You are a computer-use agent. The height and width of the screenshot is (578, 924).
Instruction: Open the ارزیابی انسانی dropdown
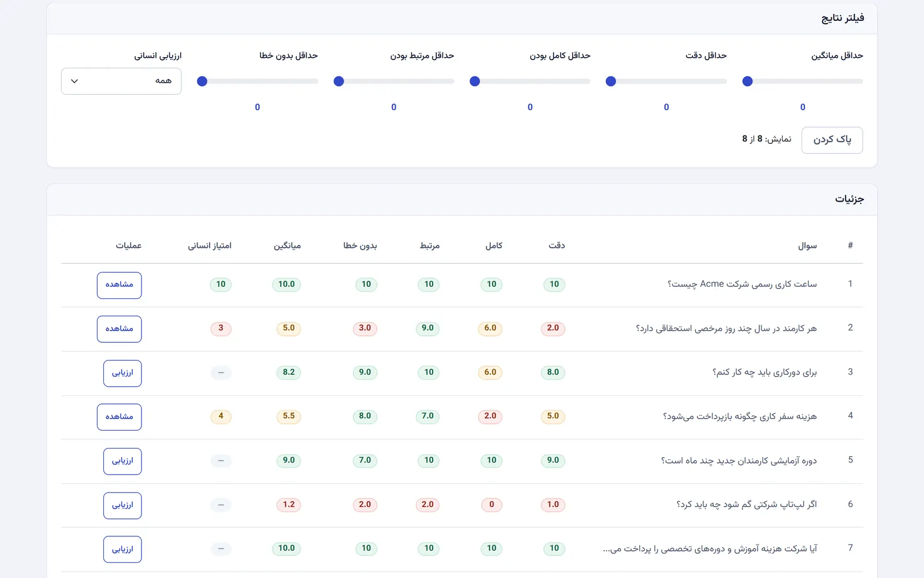pyautogui.click(x=121, y=81)
